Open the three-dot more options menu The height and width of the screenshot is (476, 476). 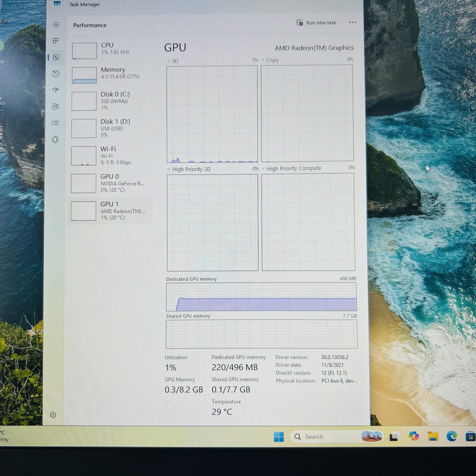tap(352, 22)
